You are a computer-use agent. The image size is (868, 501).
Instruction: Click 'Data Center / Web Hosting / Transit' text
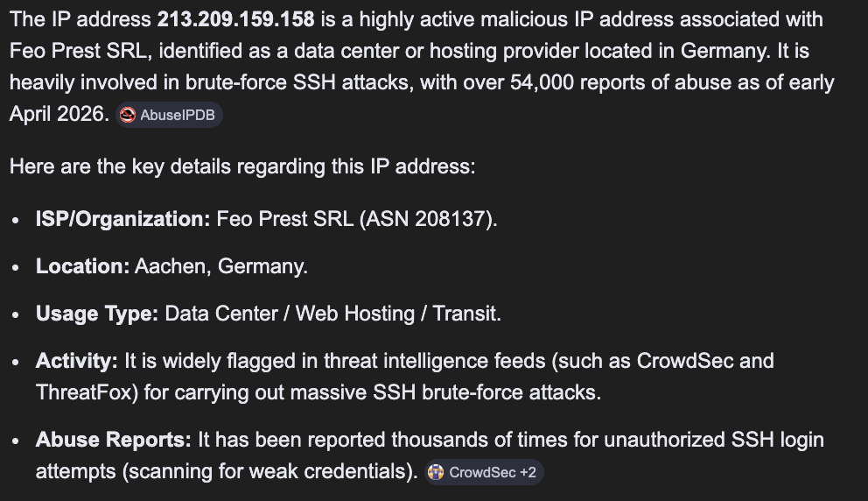pyautogui.click(x=331, y=314)
